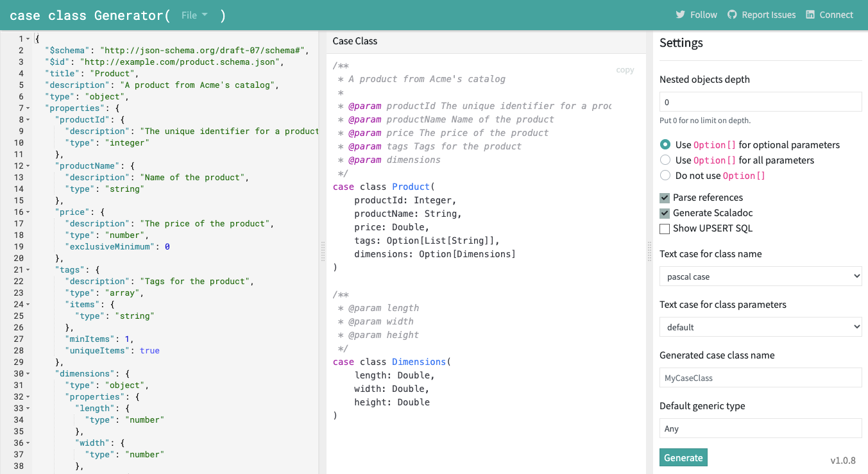Disable the Parse references checkbox
Viewport: 868px width, 474px height.
(665, 198)
